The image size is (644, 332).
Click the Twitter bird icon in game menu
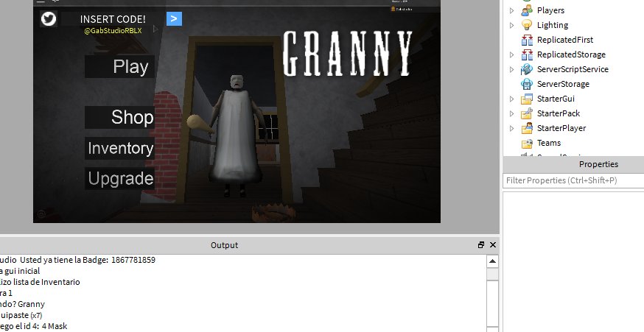49,19
